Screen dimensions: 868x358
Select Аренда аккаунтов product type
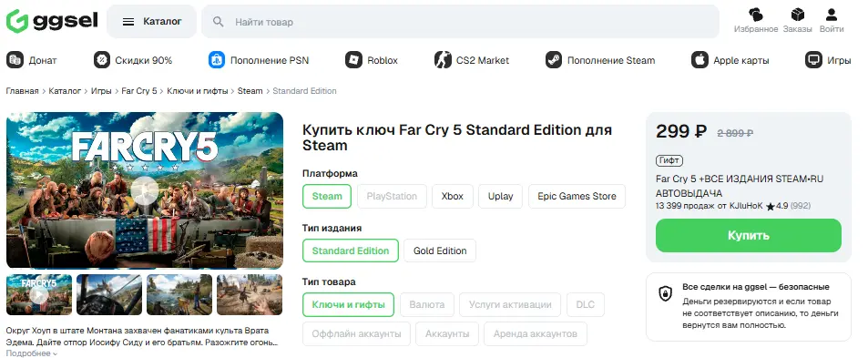(x=536, y=334)
